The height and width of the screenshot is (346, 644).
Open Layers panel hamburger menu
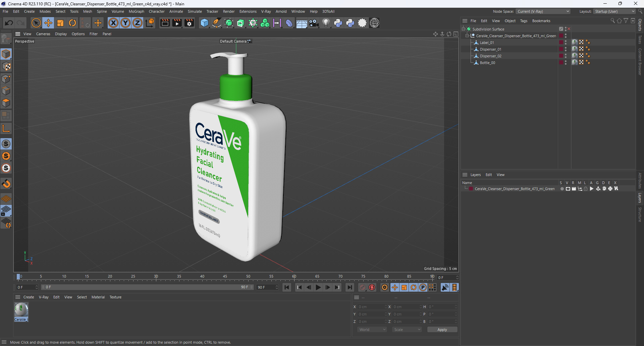465,175
